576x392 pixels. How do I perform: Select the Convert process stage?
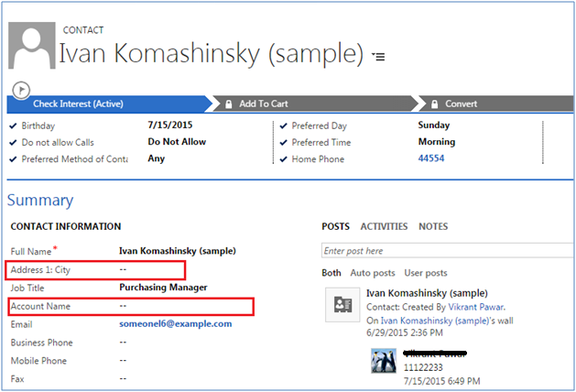[496, 104]
